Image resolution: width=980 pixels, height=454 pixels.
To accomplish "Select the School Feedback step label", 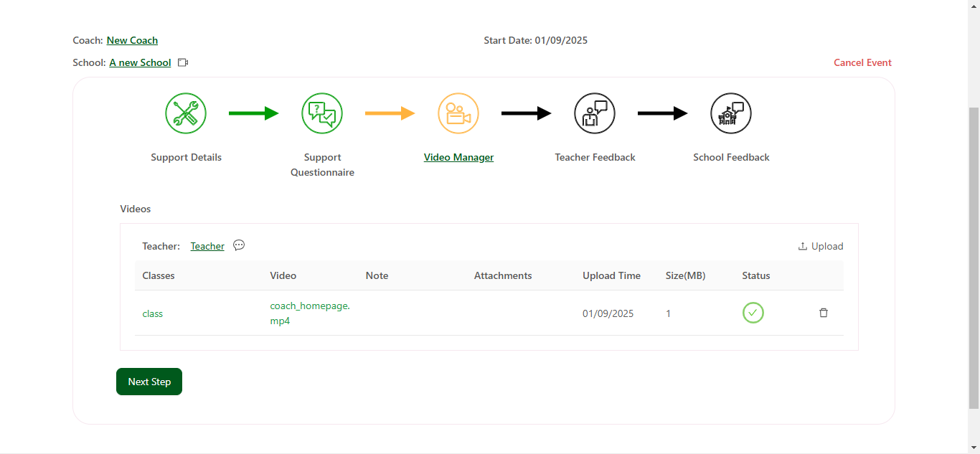I will (x=731, y=157).
